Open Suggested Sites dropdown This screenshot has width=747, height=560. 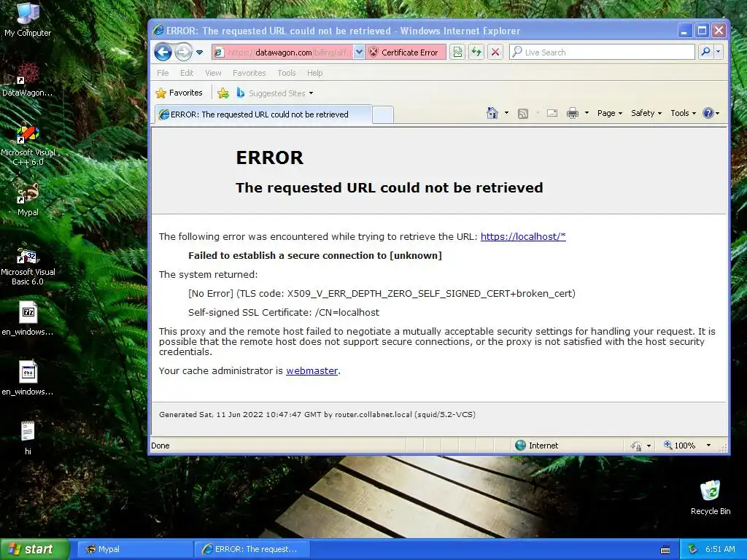pyautogui.click(x=275, y=93)
